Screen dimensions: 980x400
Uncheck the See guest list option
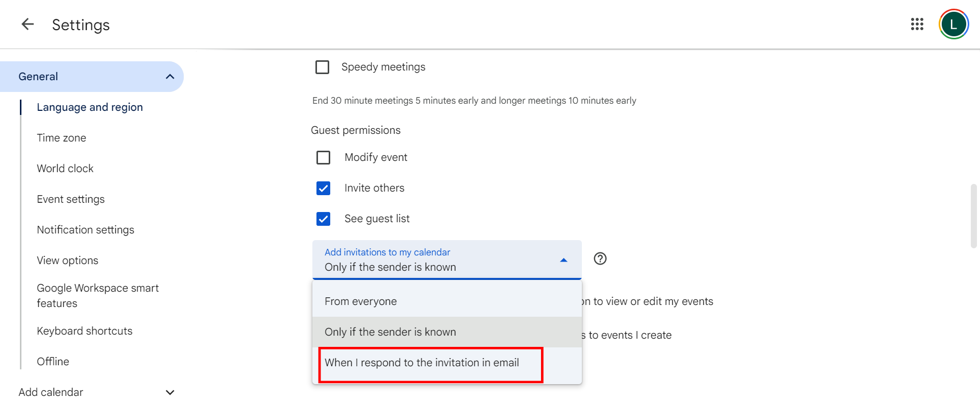pos(323,219)
